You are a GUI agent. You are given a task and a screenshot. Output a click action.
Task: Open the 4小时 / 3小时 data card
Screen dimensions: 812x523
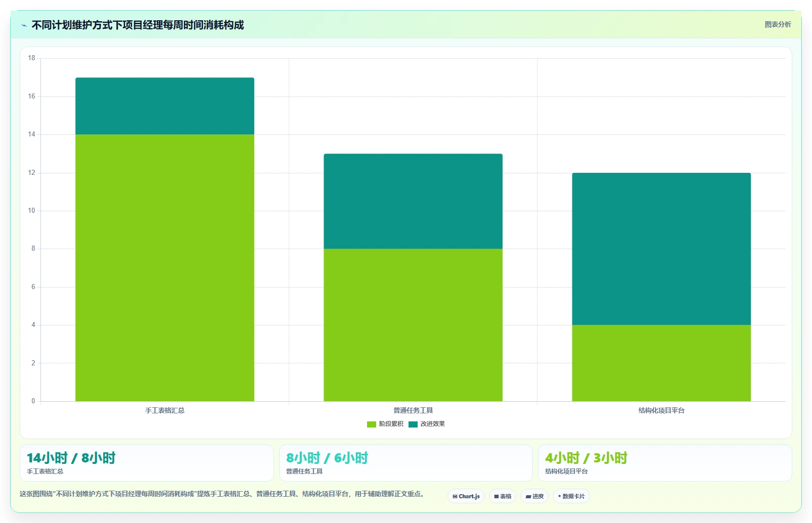point(665,463)
